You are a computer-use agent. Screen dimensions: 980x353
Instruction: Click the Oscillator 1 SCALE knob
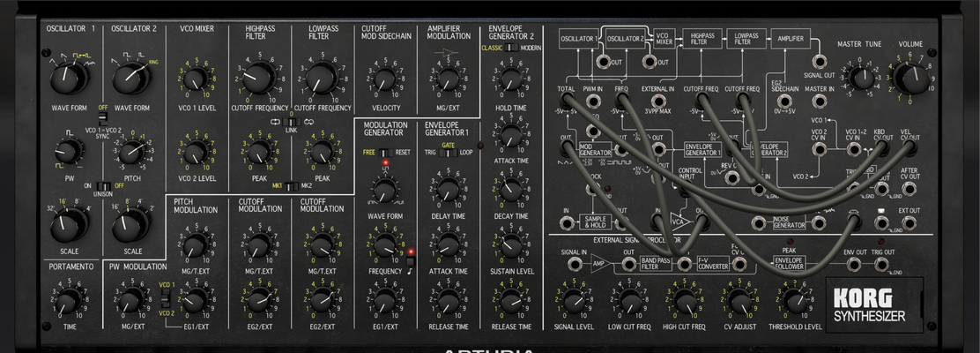click(x=68, y=225)
